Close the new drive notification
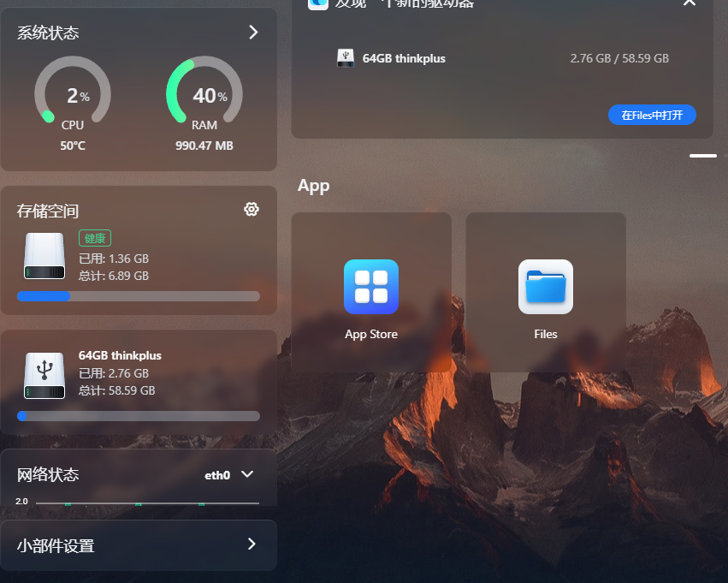The height and width of the screenshot is (583, 728). (690, 3)
